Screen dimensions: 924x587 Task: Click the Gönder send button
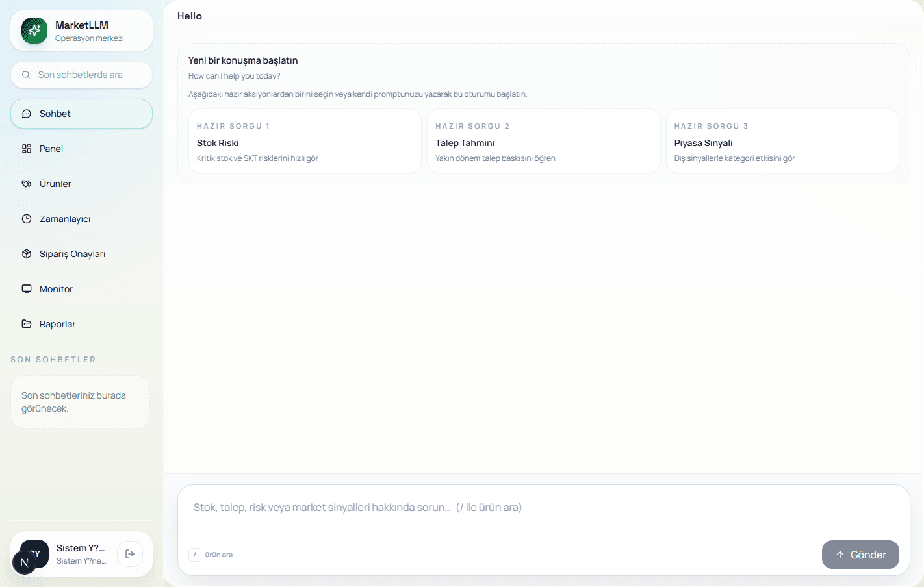[860, 555]
